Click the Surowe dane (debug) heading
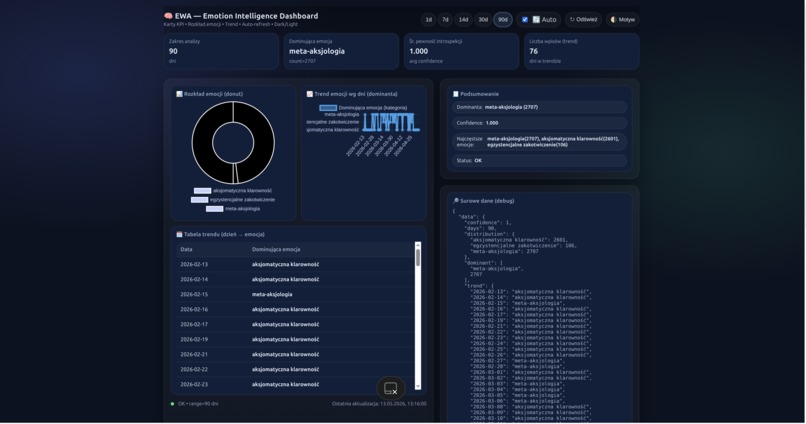Viewport: 806px width, 424px height. click(x=487, y=201)
